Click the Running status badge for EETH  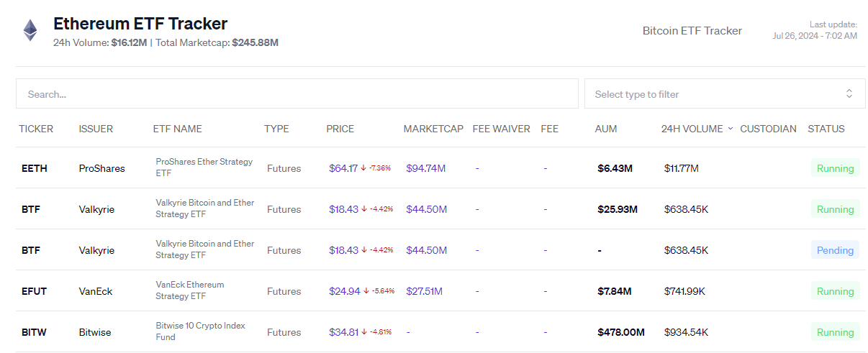point(835,168)
